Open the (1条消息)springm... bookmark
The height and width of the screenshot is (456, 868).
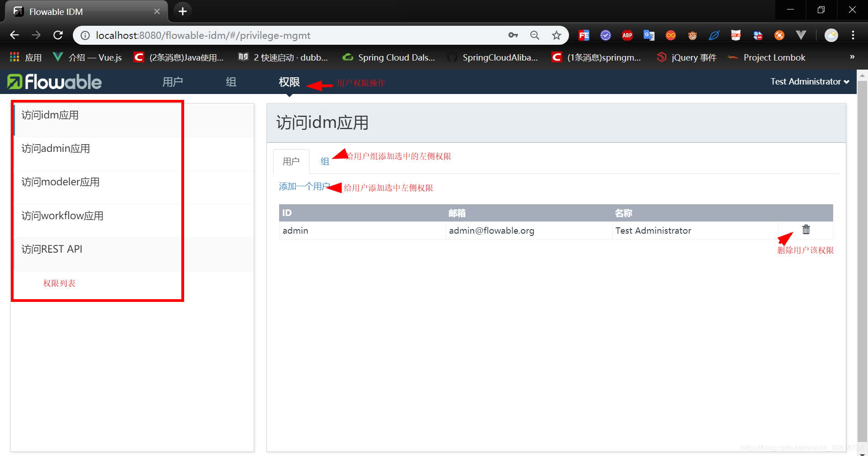597,57
